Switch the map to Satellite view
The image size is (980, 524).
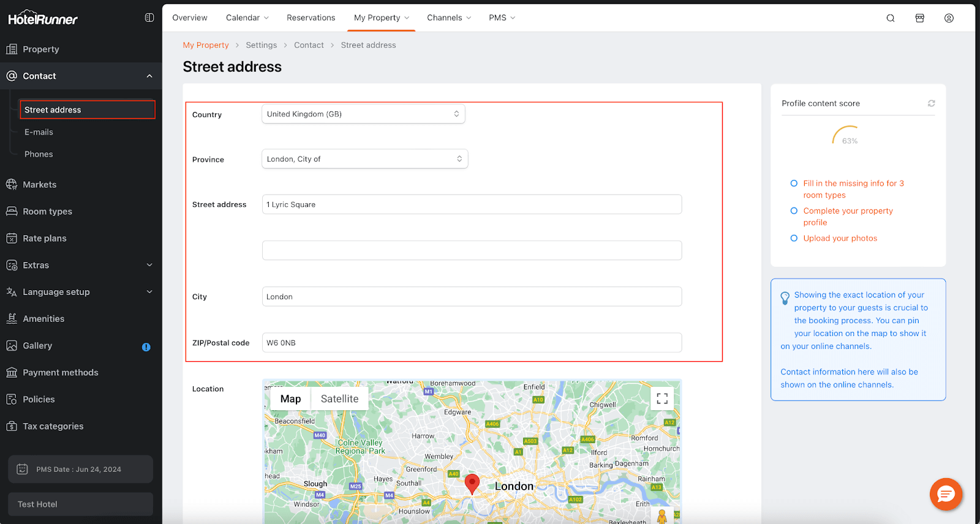(x=339, y=399)
